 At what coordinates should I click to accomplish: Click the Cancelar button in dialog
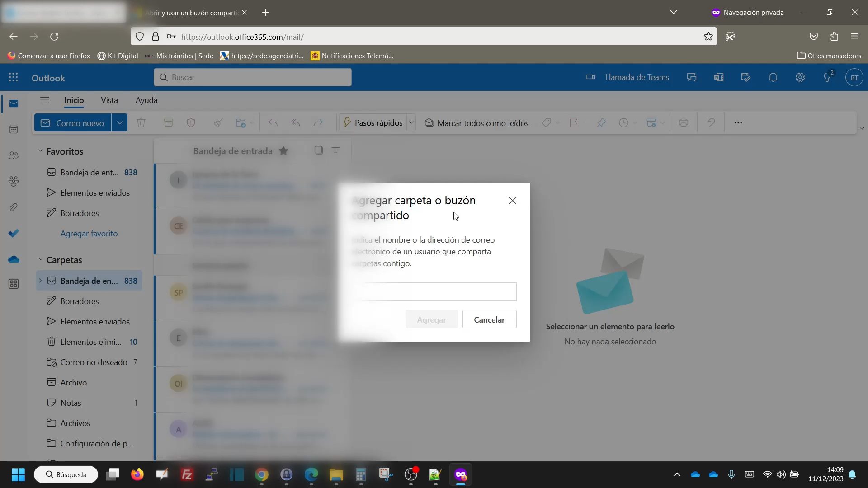pos(489,319)
